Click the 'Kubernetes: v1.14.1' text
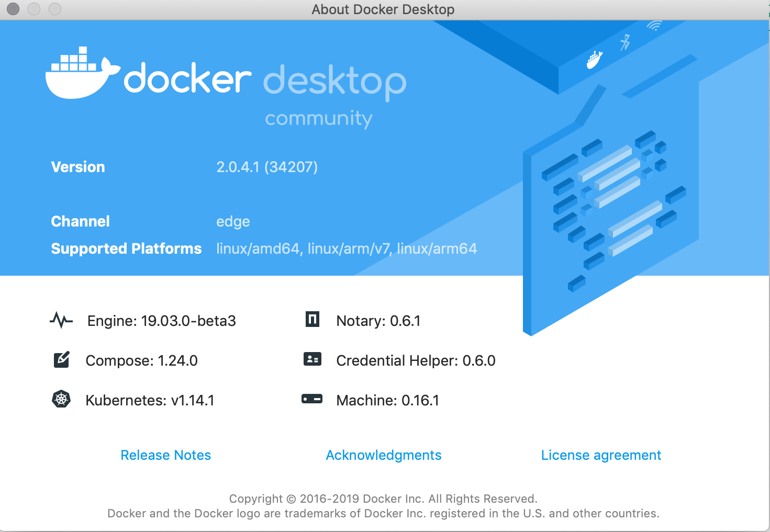The width and height of the screenshot is (770, 532). point(150,400)
